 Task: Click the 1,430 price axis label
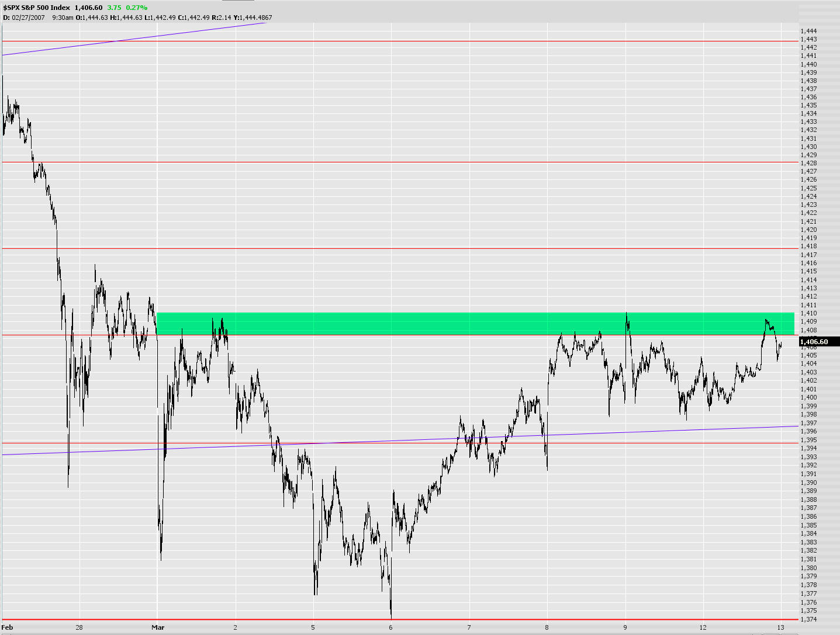click(x=808, y=147)
